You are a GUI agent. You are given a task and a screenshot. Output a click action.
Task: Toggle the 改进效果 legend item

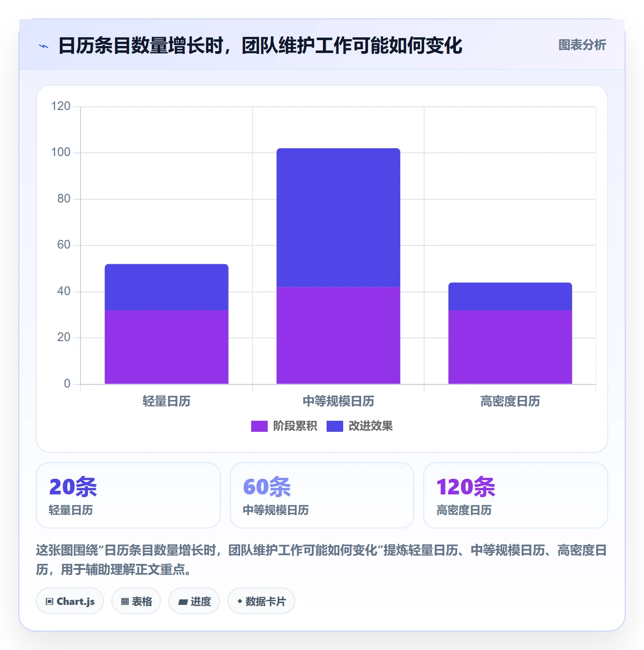(359, 426)
